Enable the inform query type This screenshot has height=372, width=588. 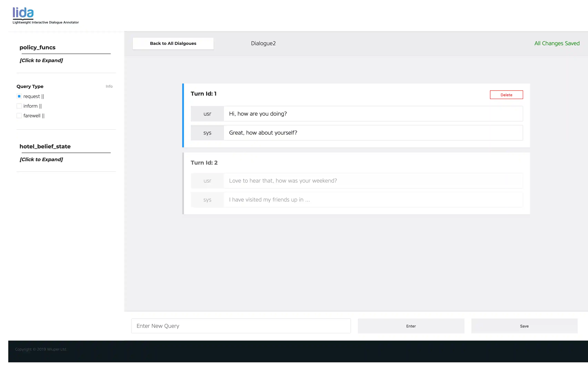point(19,106)
